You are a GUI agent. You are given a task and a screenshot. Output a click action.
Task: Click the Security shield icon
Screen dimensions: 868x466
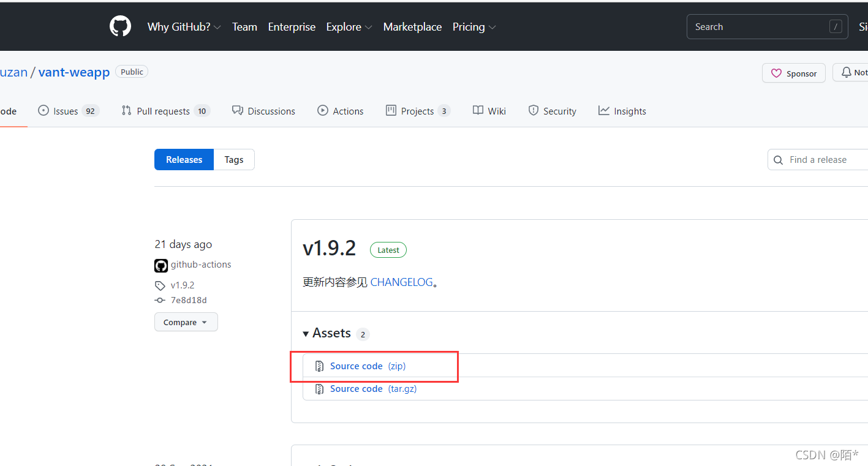533,110
